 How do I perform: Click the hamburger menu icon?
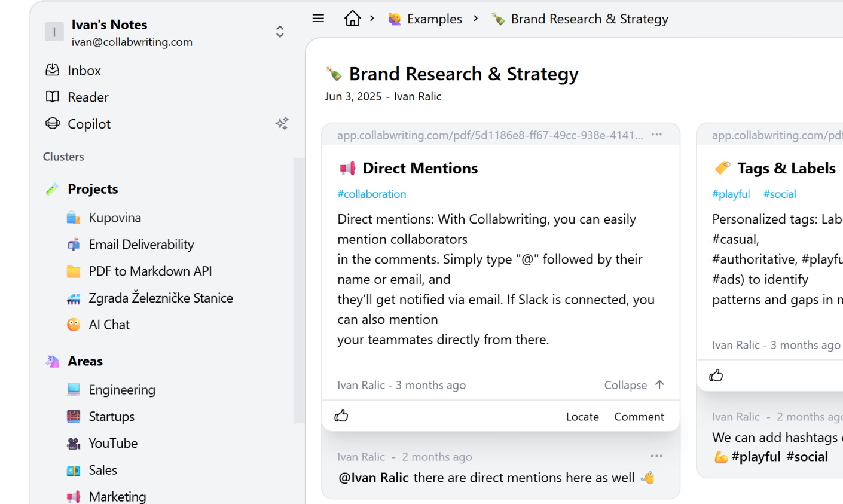(318, 19)
